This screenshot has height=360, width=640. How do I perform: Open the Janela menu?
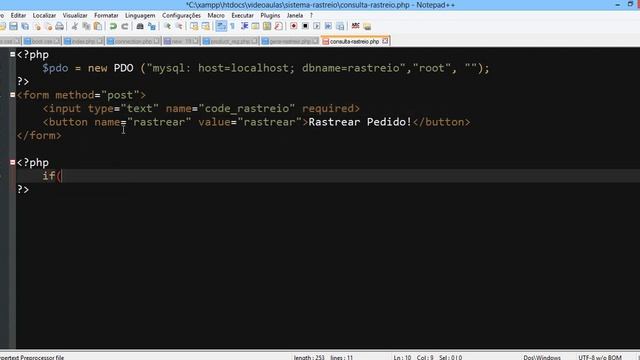[x=295, y=16]
